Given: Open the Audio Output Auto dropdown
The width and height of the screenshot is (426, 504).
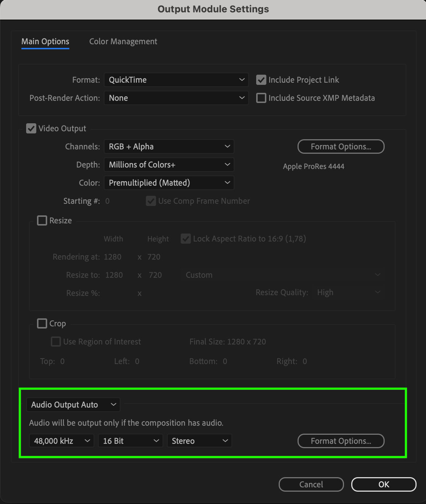Looking at the screenshot, I should pos(73,405).
